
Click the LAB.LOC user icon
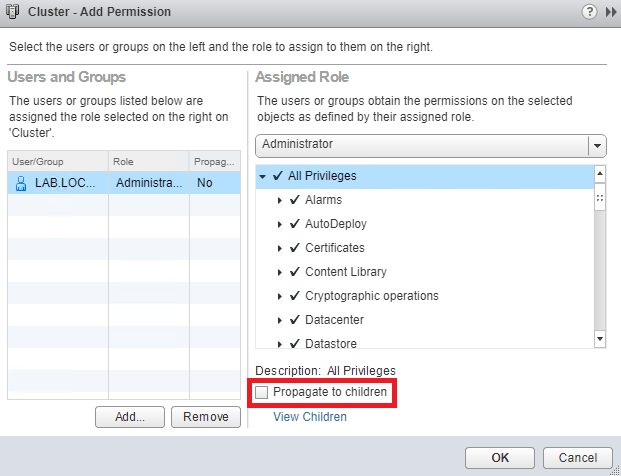20,183
